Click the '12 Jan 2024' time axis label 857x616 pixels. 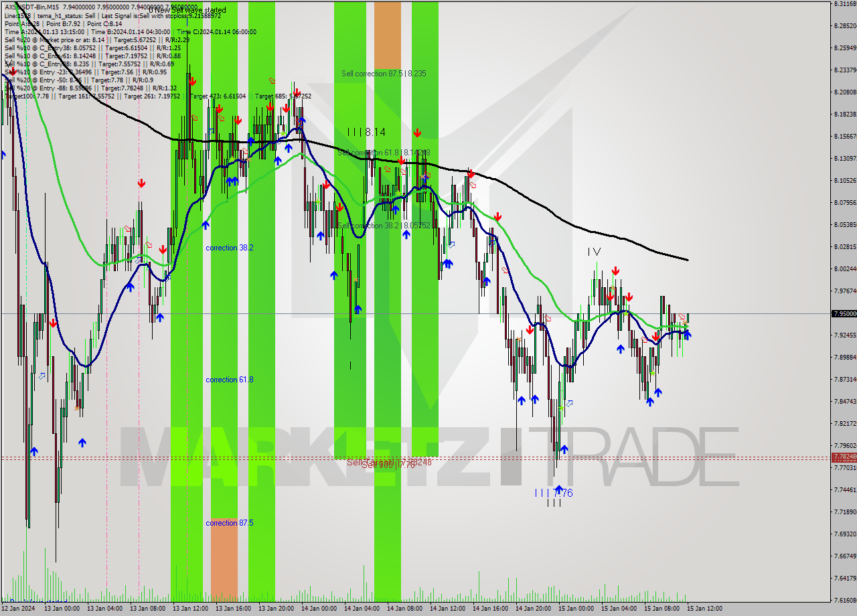tap(19, 609)
